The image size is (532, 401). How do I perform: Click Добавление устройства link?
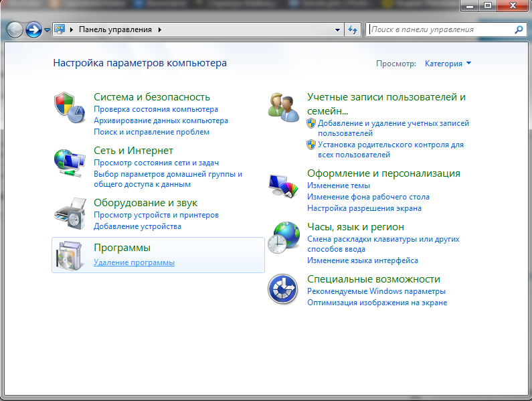[x=137, y=226]
